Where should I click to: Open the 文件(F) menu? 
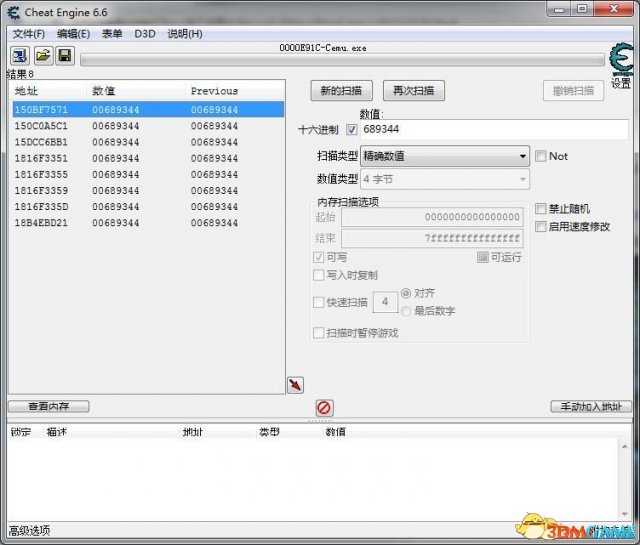coord(29,33)
